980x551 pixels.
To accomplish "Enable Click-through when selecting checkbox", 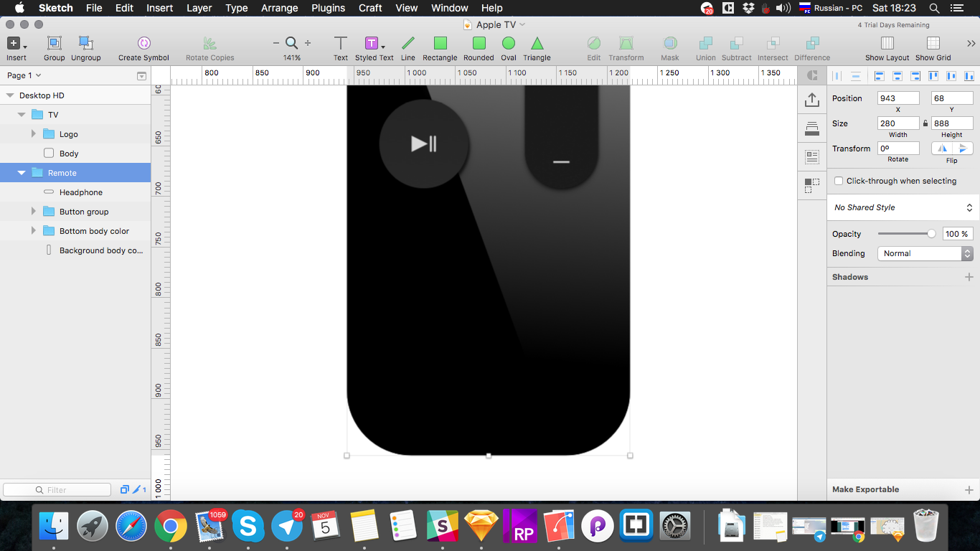I will click(839, 181).
